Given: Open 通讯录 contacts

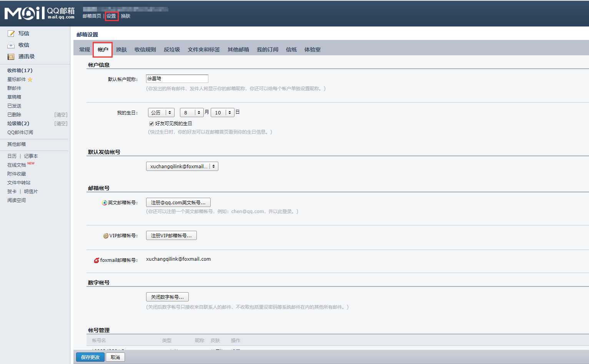Looking at the screenshot, I should 27,56.
